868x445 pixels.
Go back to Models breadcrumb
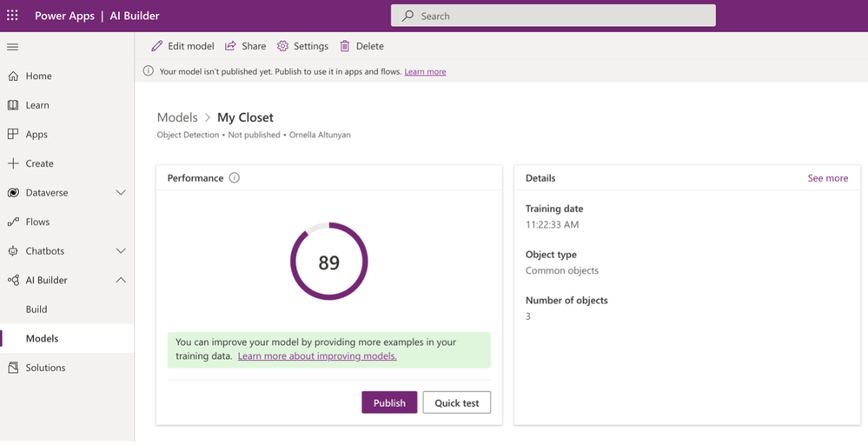pyautogui.click(x=177, y=117)
